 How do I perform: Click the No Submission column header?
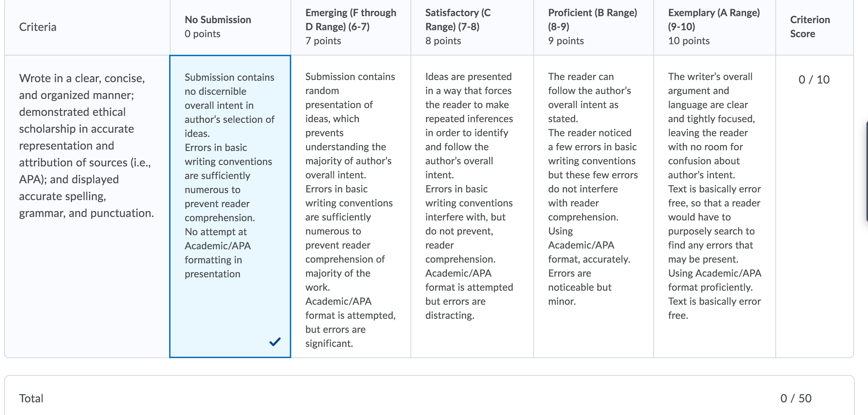coord(230,27)
